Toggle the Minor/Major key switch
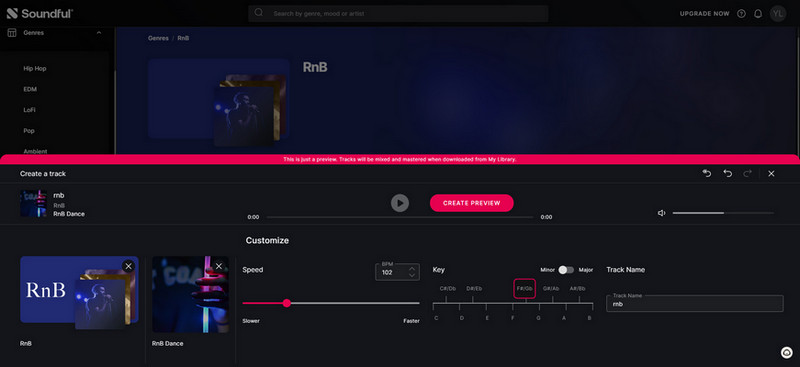Viewport: 800px width, 367px height. tap(566, 270)
